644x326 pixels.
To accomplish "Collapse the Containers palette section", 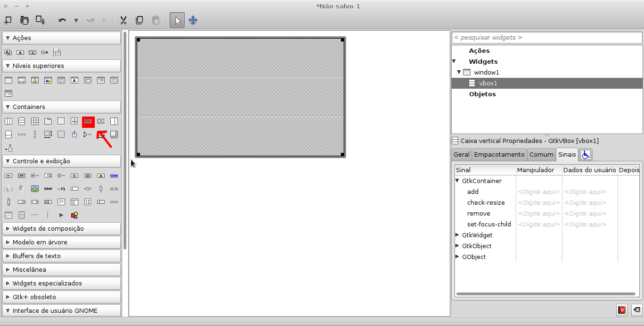I will coord(62,107).
